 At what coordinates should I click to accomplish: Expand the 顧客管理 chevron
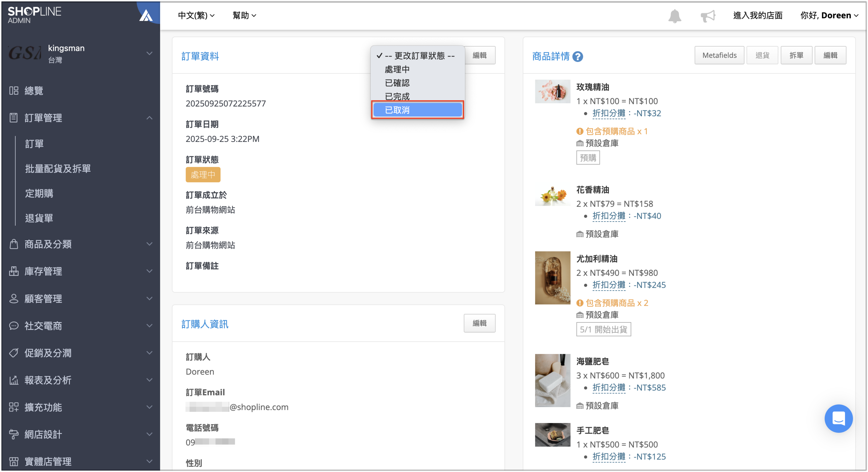coord(149,298)
